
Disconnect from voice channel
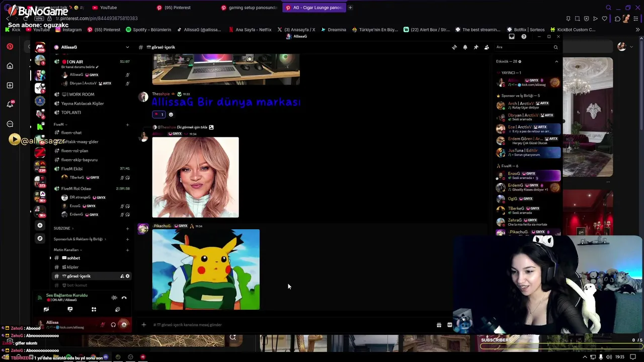click(124, 298)
